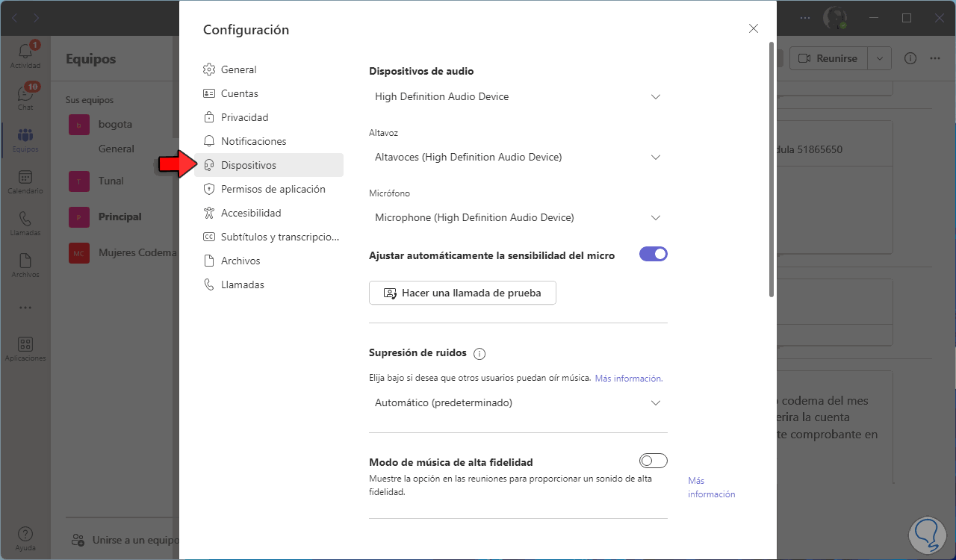
Task: Open the Calendario icon
Action: pos(25,178)
